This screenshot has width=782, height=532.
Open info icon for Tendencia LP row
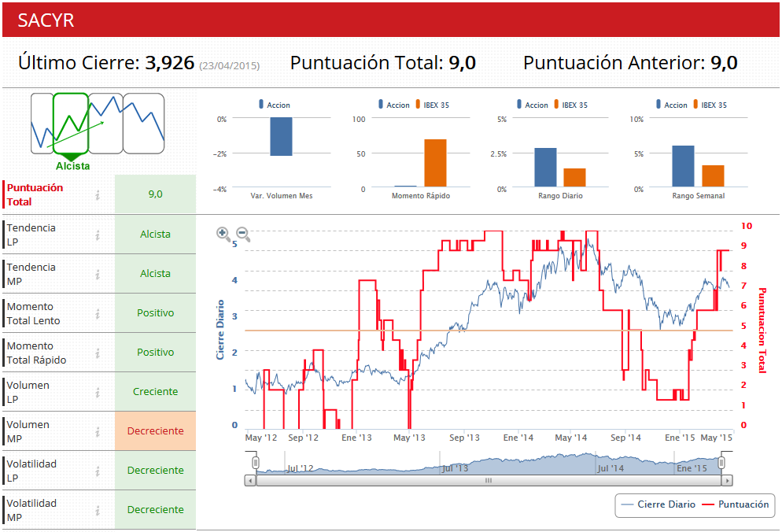click(98, 235)
